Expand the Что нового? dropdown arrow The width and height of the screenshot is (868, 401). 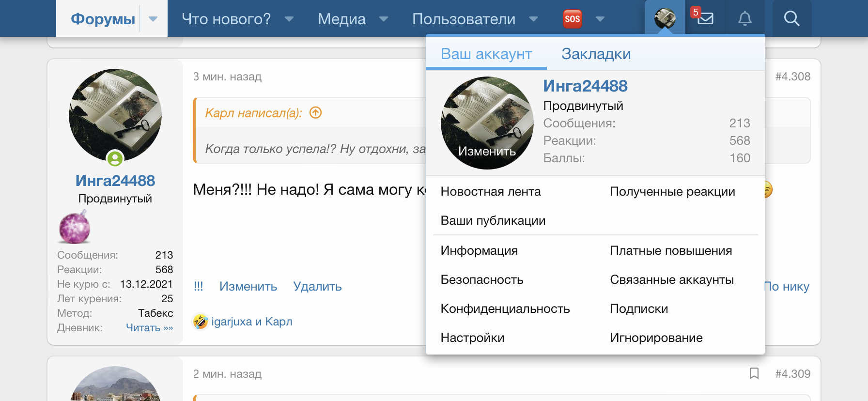tap(289, 19)
